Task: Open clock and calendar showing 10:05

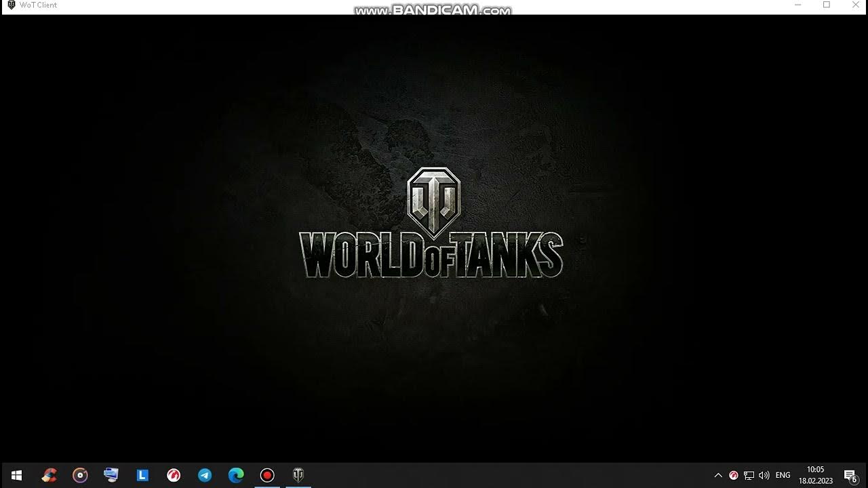Action: (816, 475)
